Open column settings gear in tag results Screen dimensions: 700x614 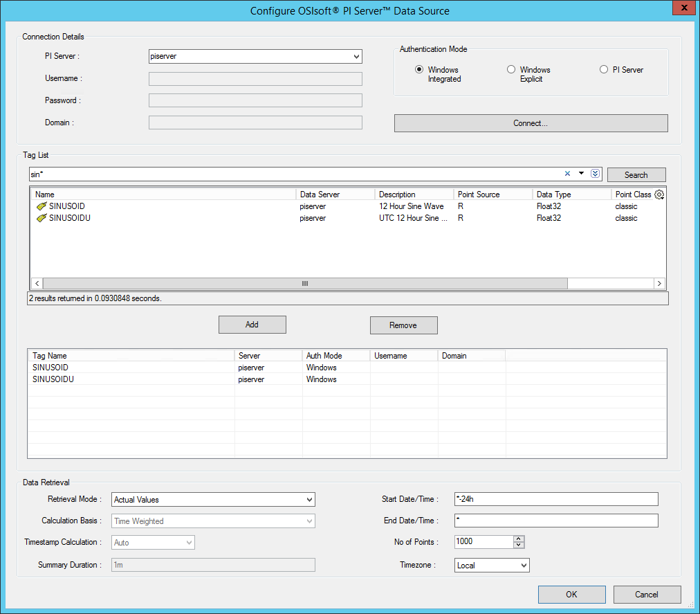(x=659, y=195)
